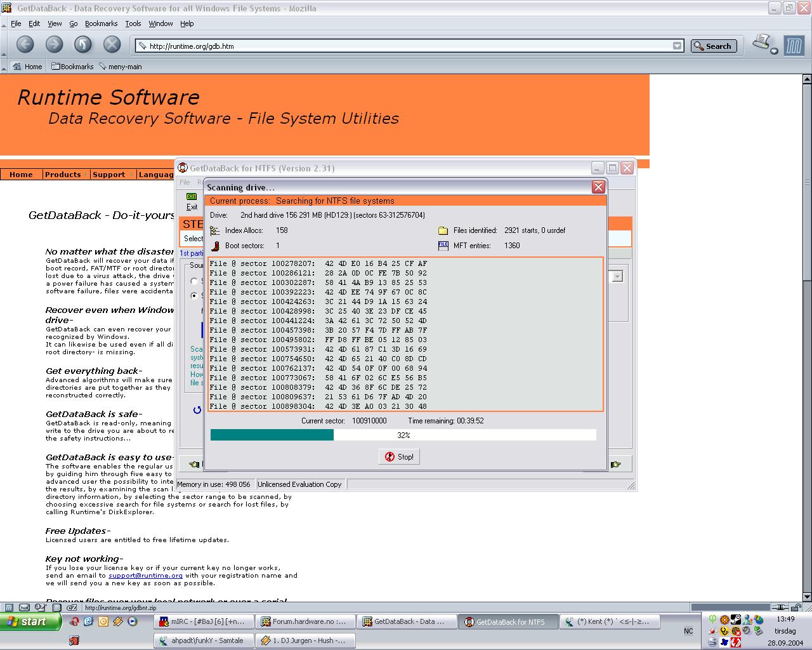Click the online/offline plug icon in status bar
812x650 pixels.
781,607
